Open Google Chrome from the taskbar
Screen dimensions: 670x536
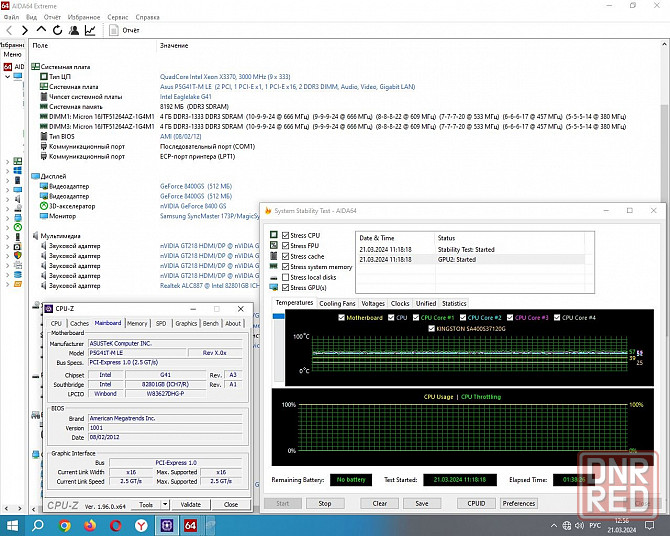(x=65, y=524)
